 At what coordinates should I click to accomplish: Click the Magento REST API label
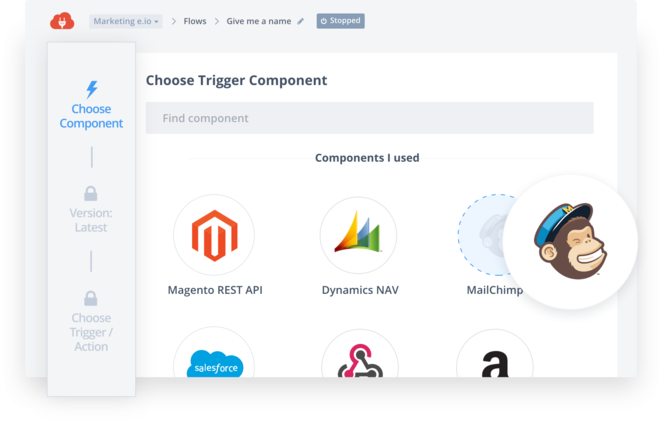point(215,290)
